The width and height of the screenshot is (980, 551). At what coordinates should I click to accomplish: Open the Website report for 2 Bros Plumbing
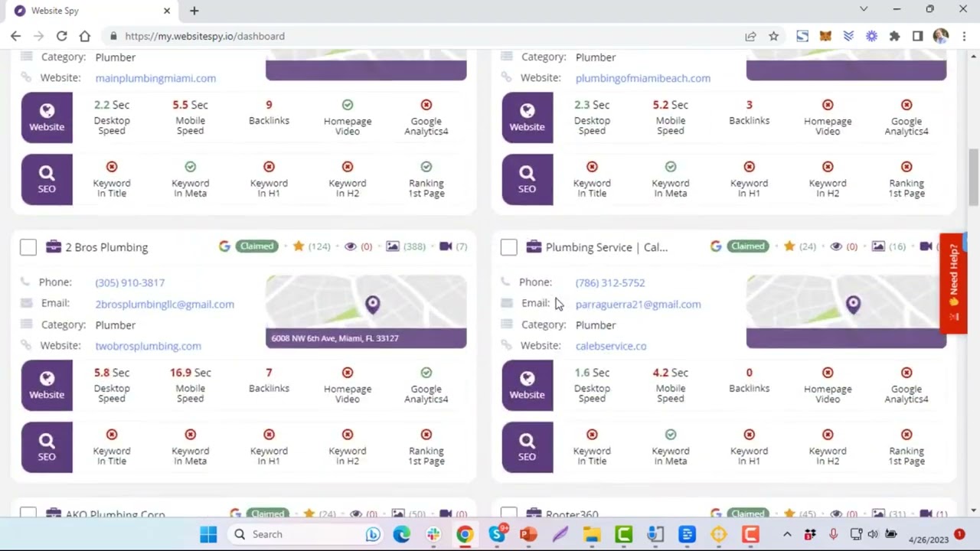click(47, 385)
